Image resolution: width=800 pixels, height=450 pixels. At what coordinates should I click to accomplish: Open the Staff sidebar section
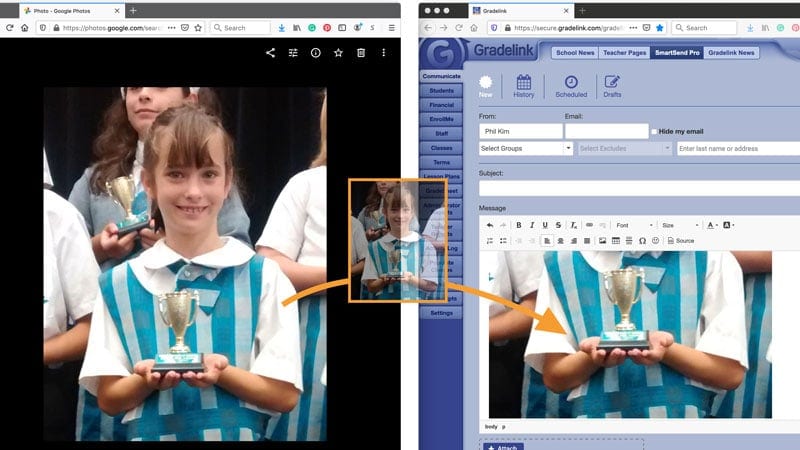[441, 133]
